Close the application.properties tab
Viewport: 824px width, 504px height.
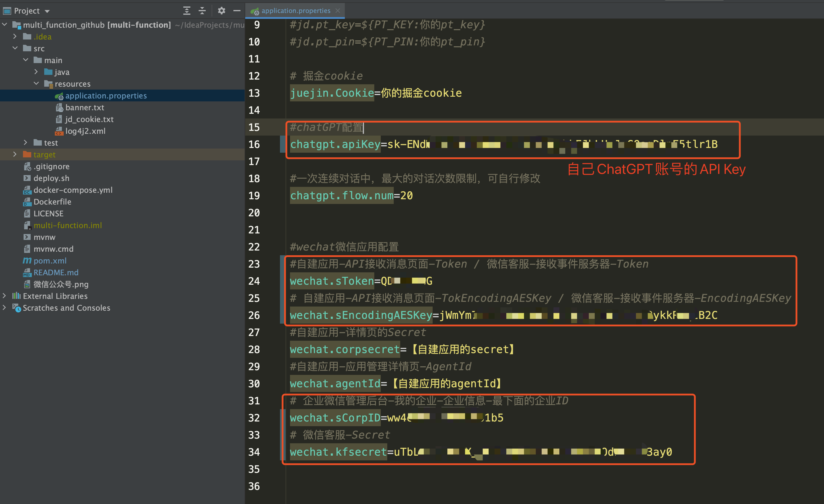(338, 11)
